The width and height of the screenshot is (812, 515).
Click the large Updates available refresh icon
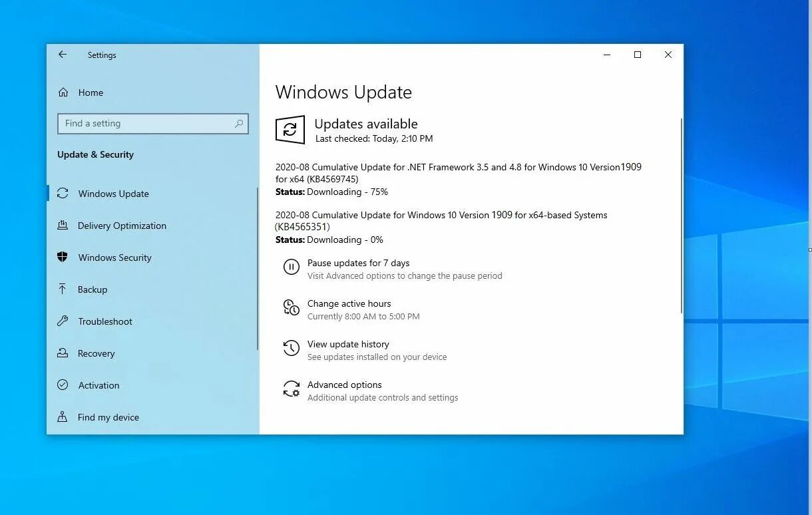pyautogui.click(x=290, y=130)
